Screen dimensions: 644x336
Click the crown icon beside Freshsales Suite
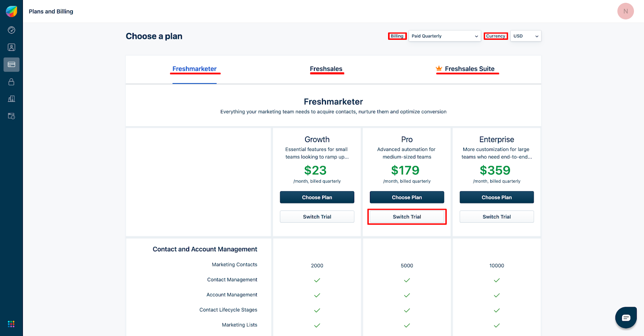click(x=439, y=68)
